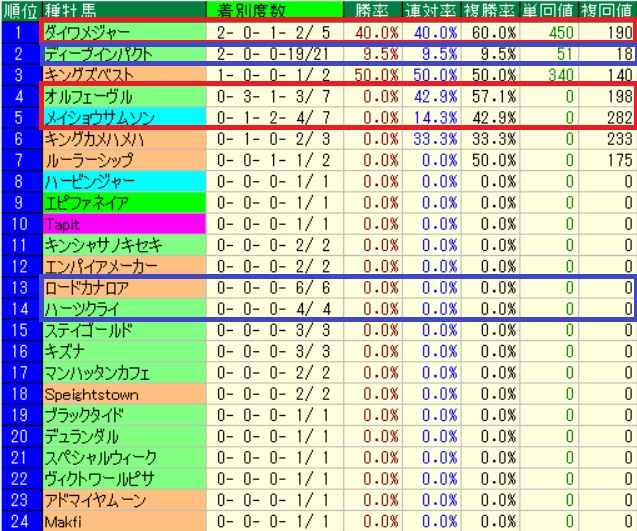Select sire name キングカメハメハ
637x531 pixels.
pos(94,139)
